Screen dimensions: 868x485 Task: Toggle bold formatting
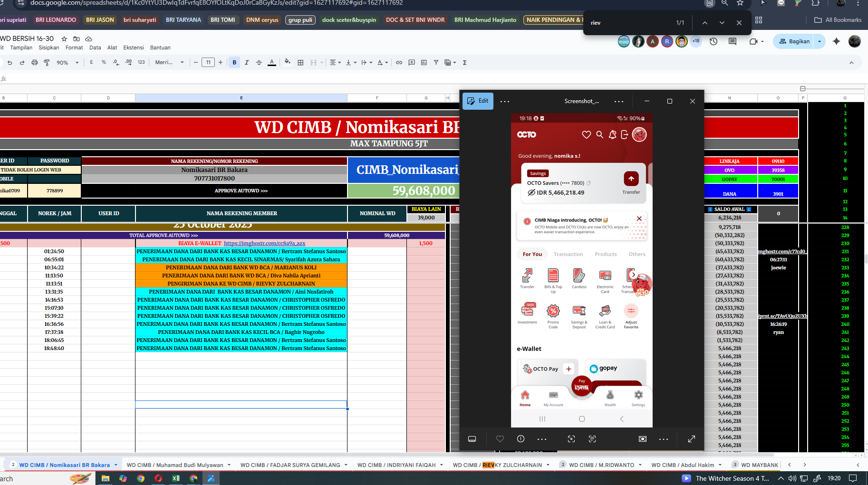pyautogui.click(x=234, y=62)
